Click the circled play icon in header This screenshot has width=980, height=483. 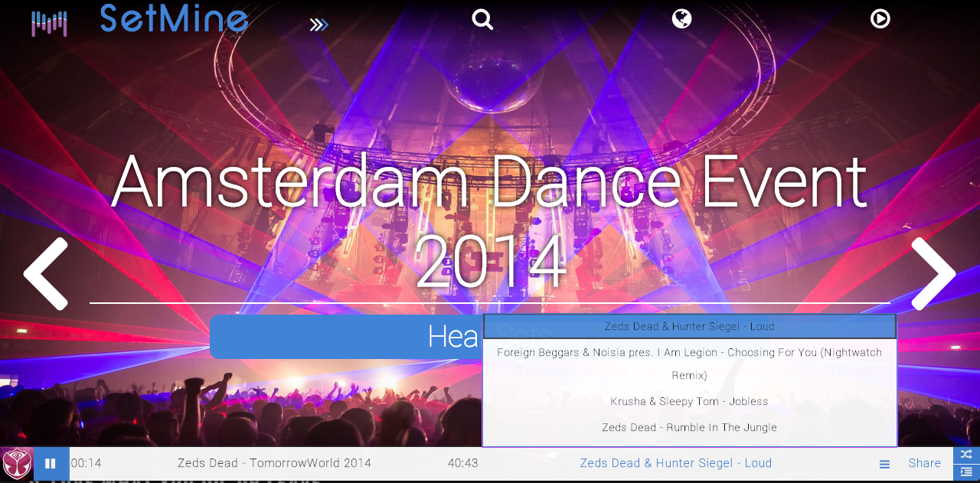pyautogui.click(x=880, y=18)
